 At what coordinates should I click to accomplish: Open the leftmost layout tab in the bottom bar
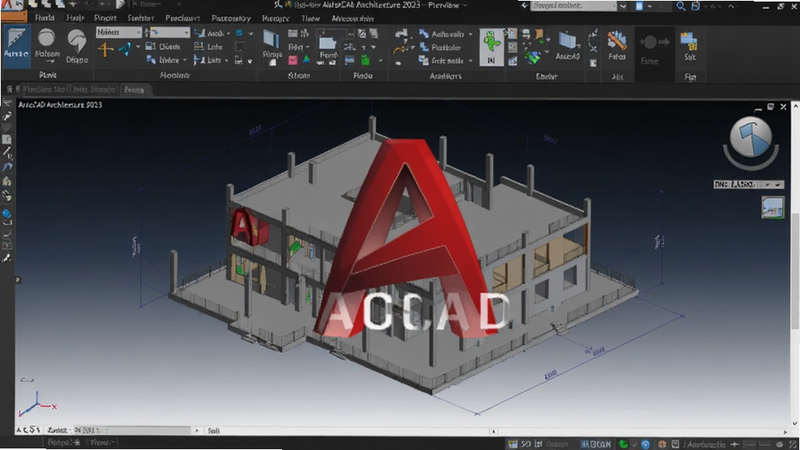64,442
